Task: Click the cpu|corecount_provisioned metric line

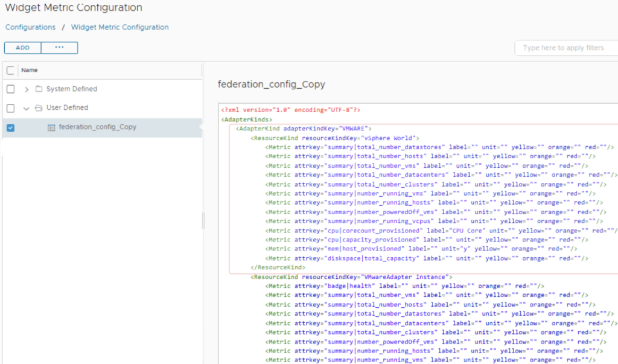Action: [441, 231]
